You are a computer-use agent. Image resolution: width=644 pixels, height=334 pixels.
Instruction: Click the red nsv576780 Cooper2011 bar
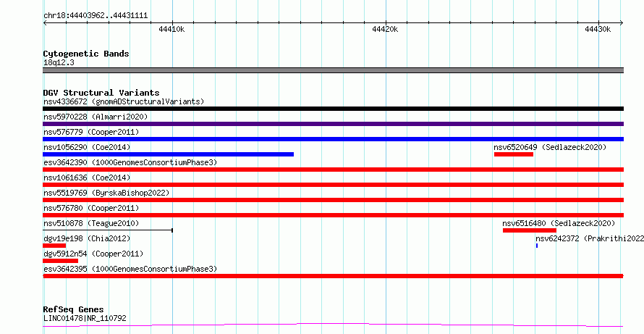pyautogui.click(x=333, y=215)
